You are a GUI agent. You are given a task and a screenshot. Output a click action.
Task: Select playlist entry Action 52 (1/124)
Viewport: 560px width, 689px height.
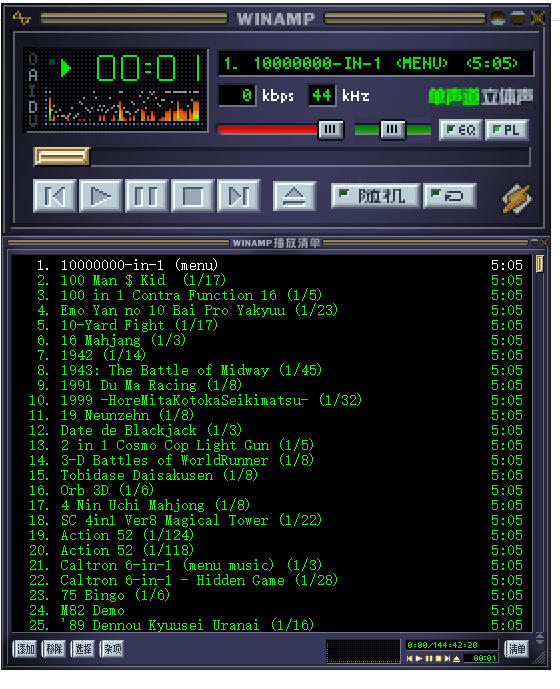coord(127,535)
